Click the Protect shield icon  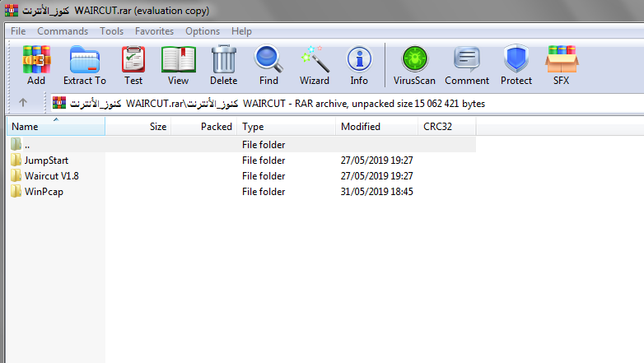coord(516,65)
